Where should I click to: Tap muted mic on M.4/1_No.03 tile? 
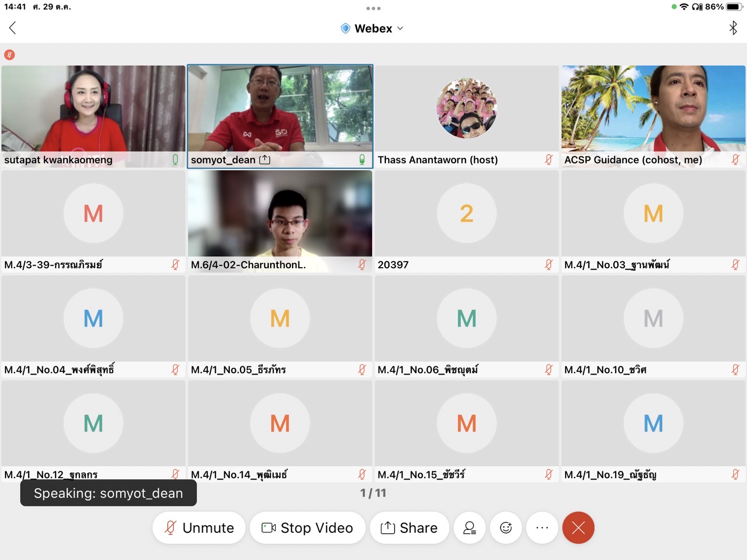[x=736, y=265]
